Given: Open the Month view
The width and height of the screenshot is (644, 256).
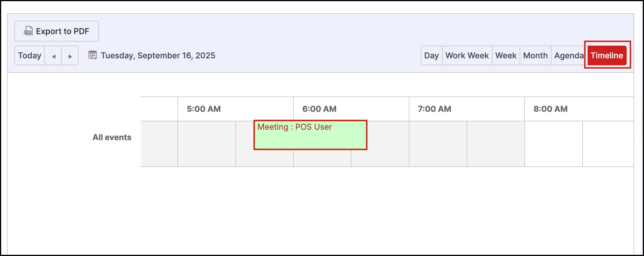Looking at the screenshot, I should (x=535, y=55).
